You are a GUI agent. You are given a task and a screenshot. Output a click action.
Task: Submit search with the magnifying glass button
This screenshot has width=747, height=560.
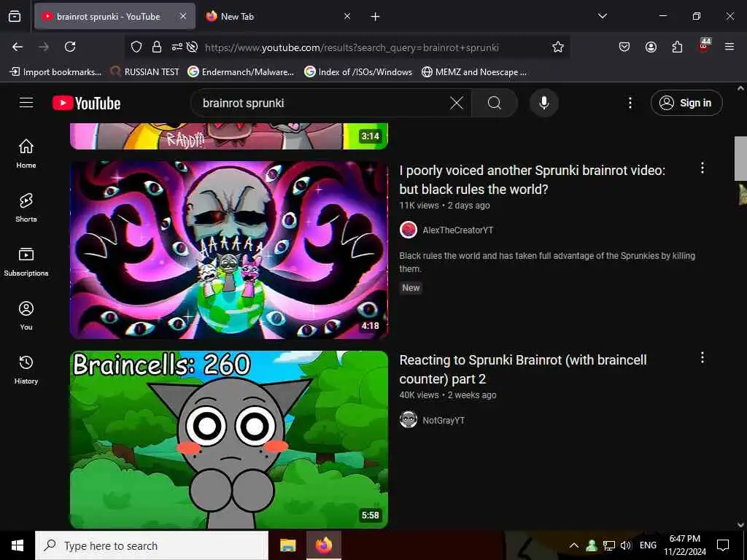tap(495, 103)
